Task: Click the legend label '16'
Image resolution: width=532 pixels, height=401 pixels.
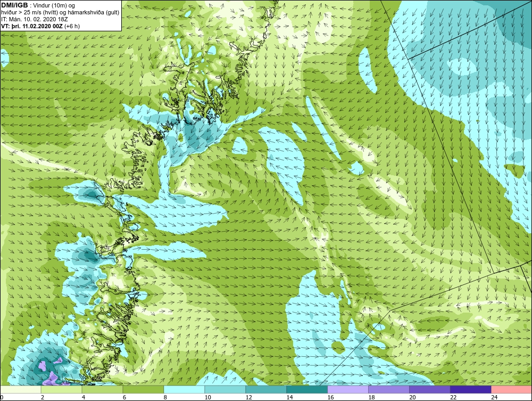Action: pyautogui.click(x=331, y=397)
